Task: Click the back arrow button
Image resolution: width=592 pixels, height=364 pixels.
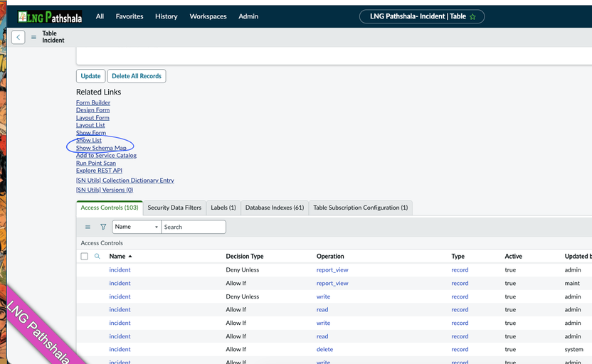Action: click(18, 37)
